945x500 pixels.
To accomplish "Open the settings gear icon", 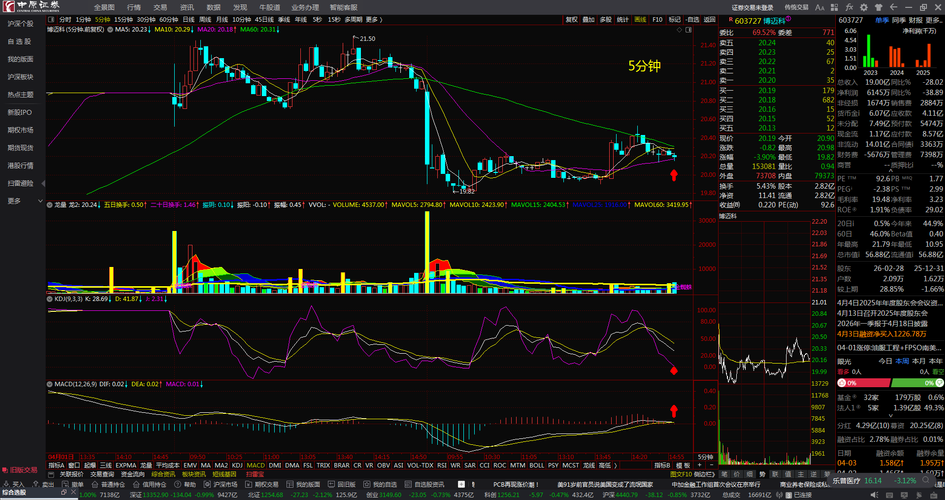I will coord(864,7).
